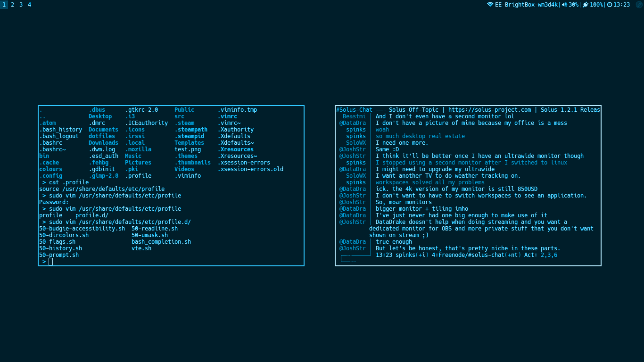Click the .bash_logout file name
The height and width of the screenshot is (362, 644).
[x=59, y=136]
